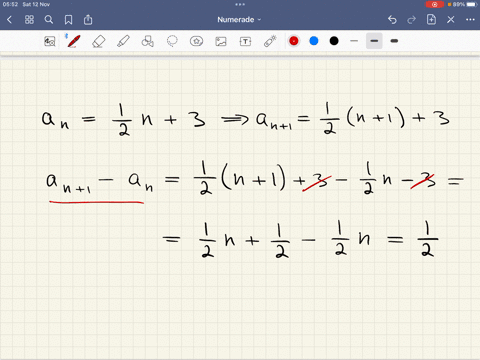Select the Shapes tool

pyautogui.click(x=147, y=41)
